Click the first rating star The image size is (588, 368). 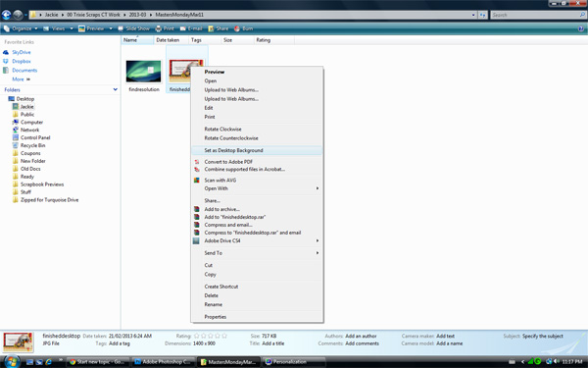pos(196,336)
